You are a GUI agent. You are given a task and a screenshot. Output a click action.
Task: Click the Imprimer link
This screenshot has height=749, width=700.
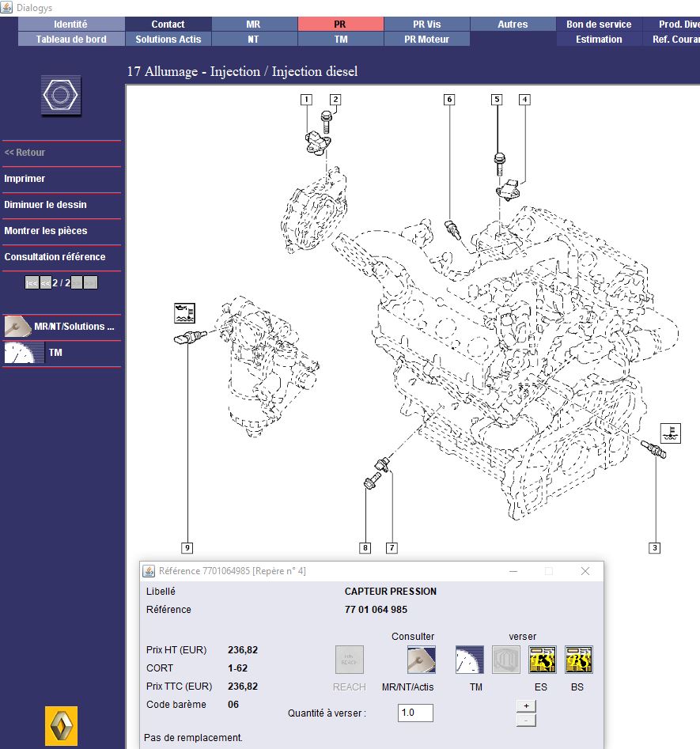click(25, 179)
